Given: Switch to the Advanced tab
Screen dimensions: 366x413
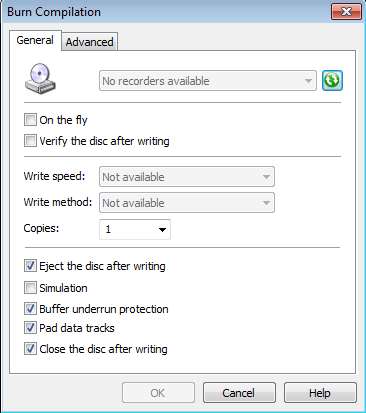Looking at the screenshot, I should click(90, 42).
